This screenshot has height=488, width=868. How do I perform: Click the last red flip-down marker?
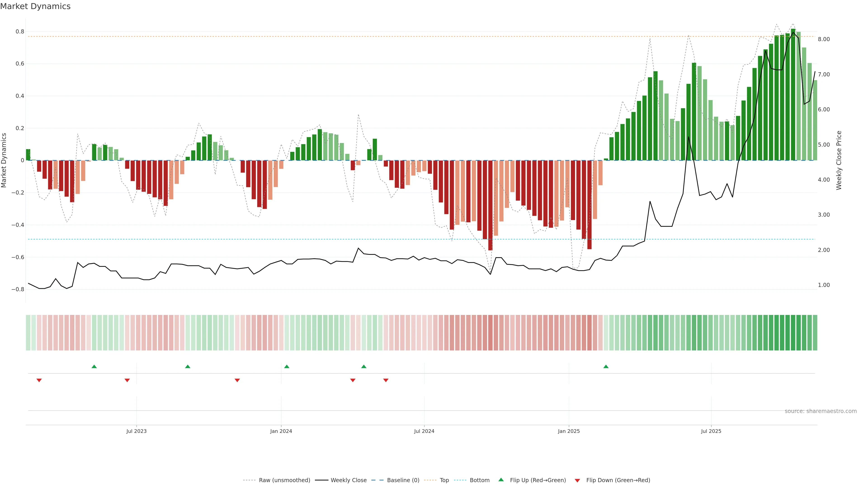pos(386,380)
